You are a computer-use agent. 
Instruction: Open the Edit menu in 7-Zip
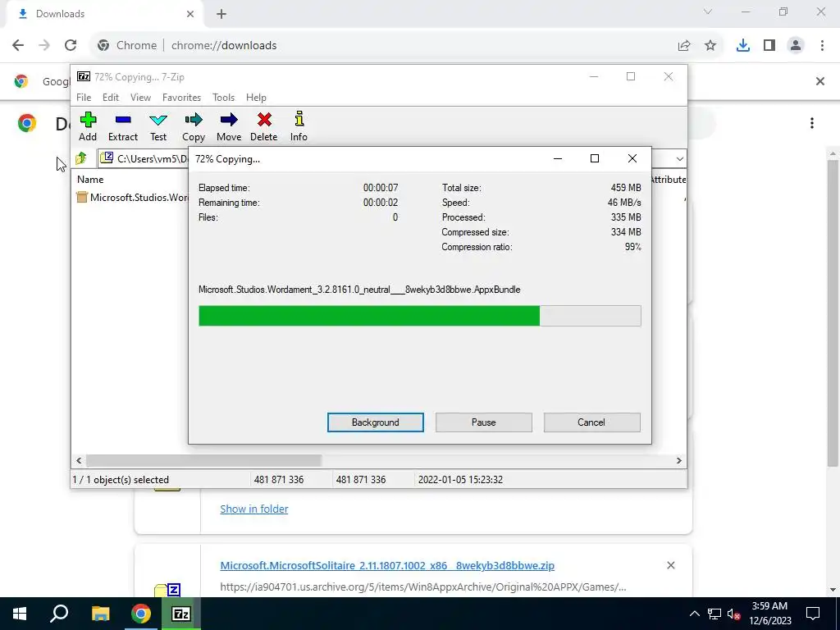click(x=111, y=98)
